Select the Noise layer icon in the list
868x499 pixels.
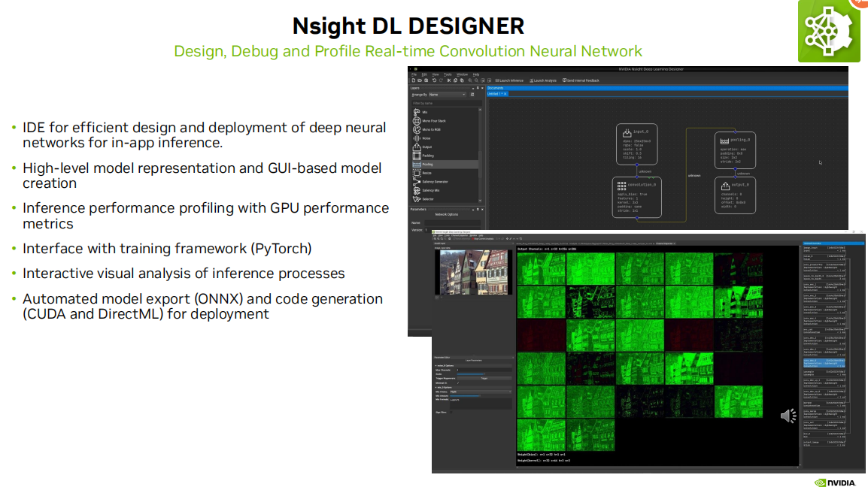(x=417, y=138)
